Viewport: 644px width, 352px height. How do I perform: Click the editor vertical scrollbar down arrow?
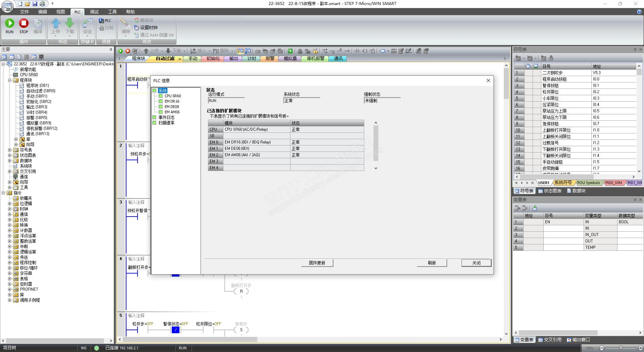pos(506,334)
